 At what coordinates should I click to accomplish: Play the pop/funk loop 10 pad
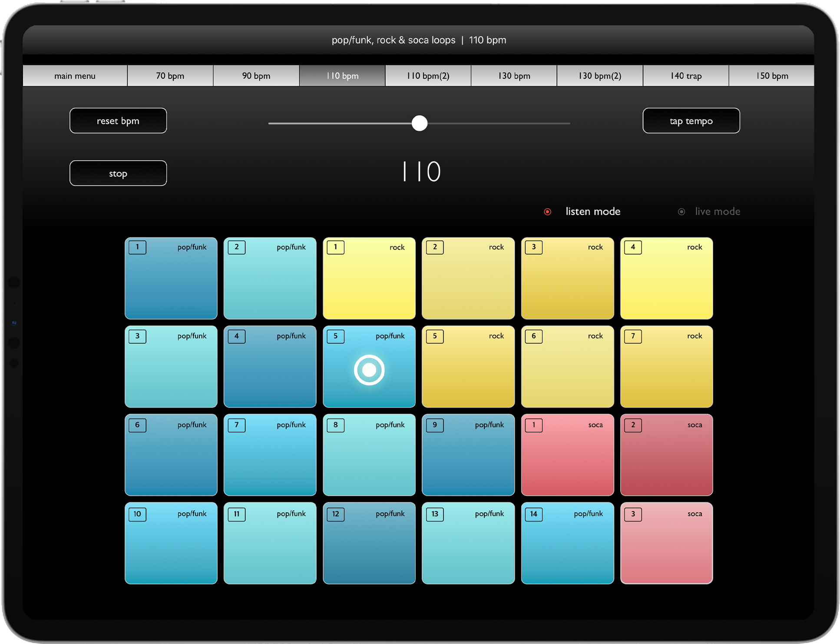click(171, 543)
